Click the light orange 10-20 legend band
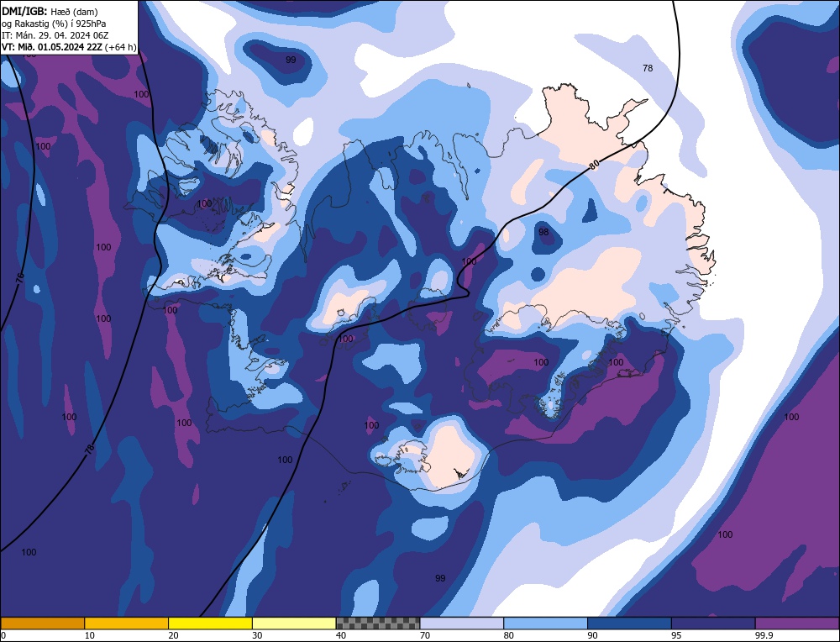The height and width of the screenshot is (642, 840). [127, 623]
